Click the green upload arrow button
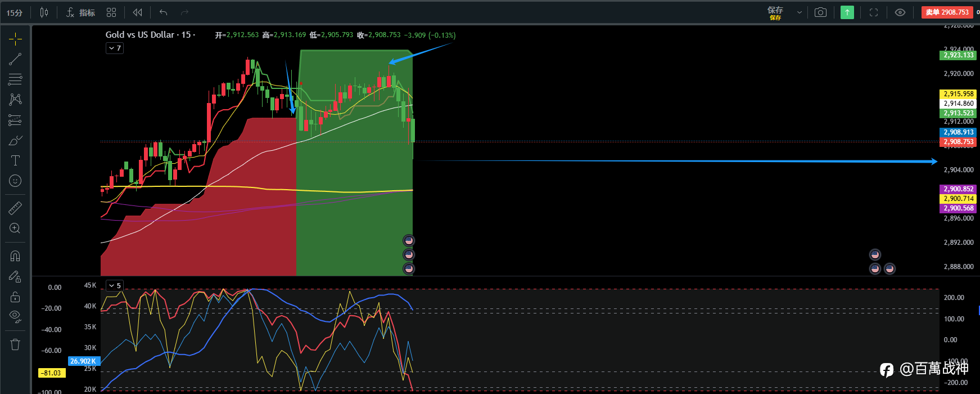Viewport: 980px width, 394px height. coord(847,12)
